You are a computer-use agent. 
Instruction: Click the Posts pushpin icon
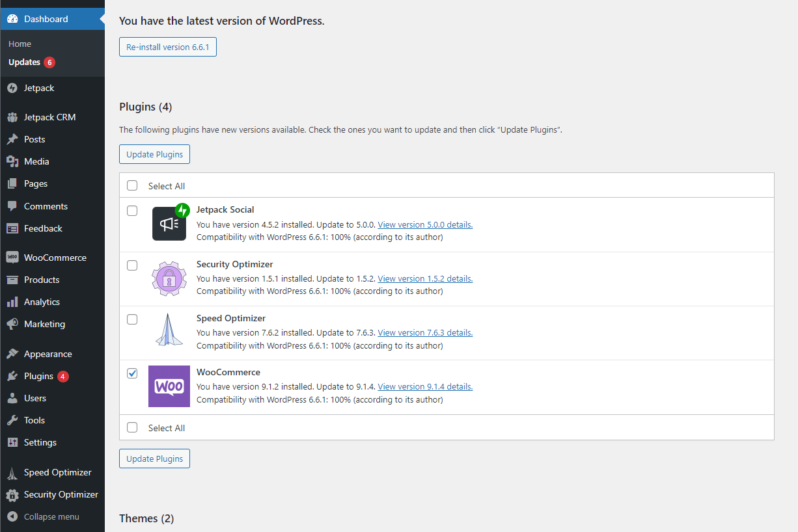point(12,139)
